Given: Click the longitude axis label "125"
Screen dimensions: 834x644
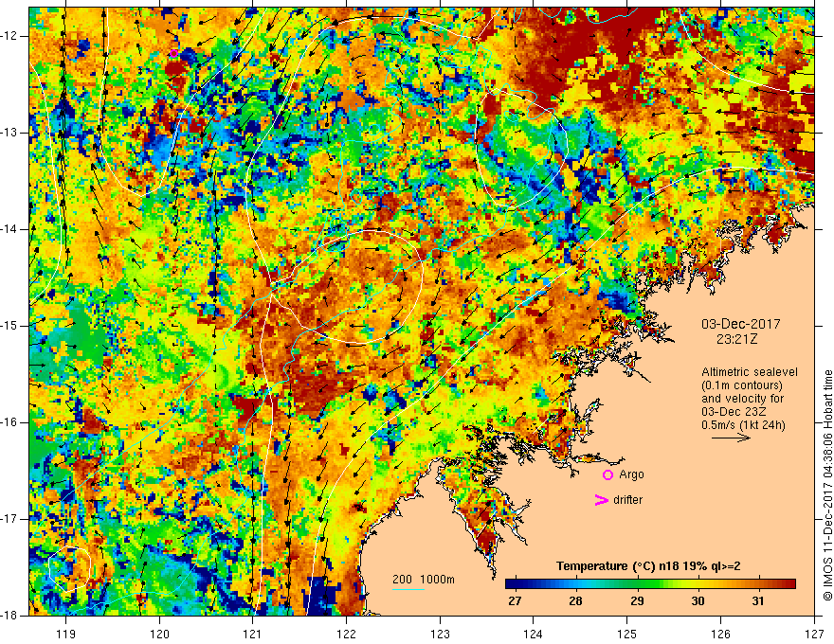Looking at the screenshot, I should coord(627,634).
